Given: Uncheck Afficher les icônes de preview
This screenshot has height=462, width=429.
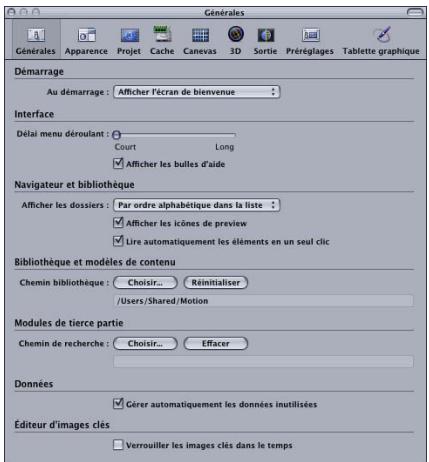Looking at the screenshot, I should 118,223.
